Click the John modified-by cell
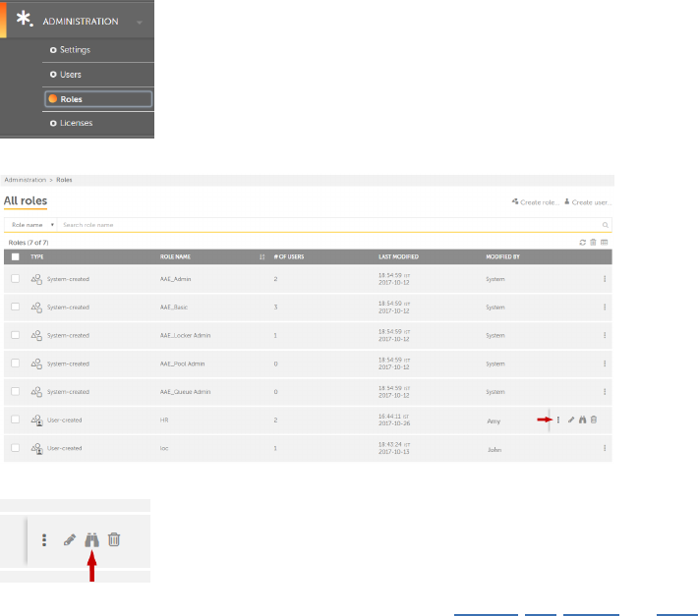 (x=494, y=449)
